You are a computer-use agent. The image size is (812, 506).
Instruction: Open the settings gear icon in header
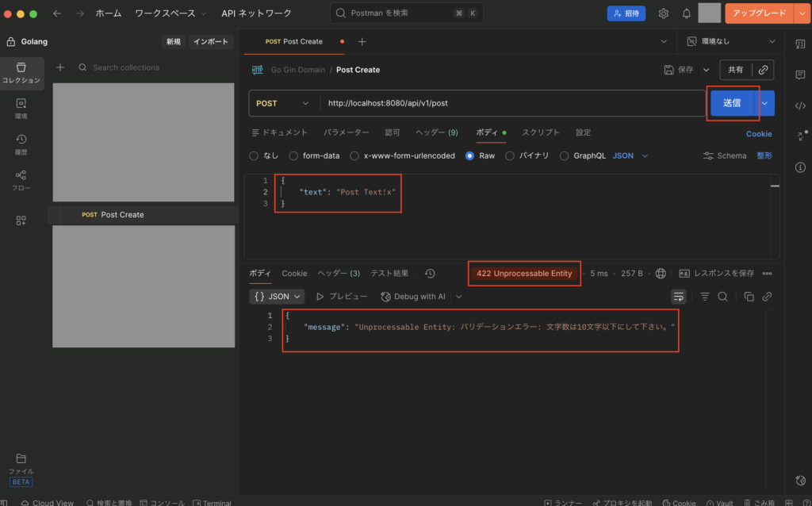pos(663,13)
